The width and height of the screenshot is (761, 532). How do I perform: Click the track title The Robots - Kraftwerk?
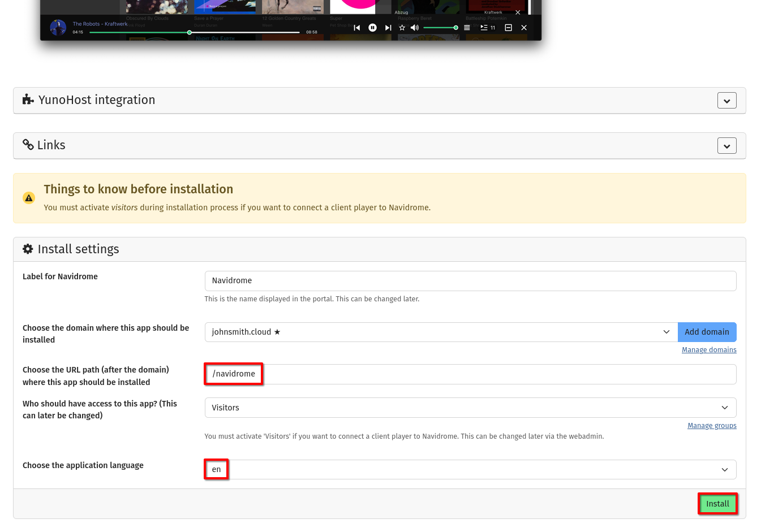pos(100,24)
